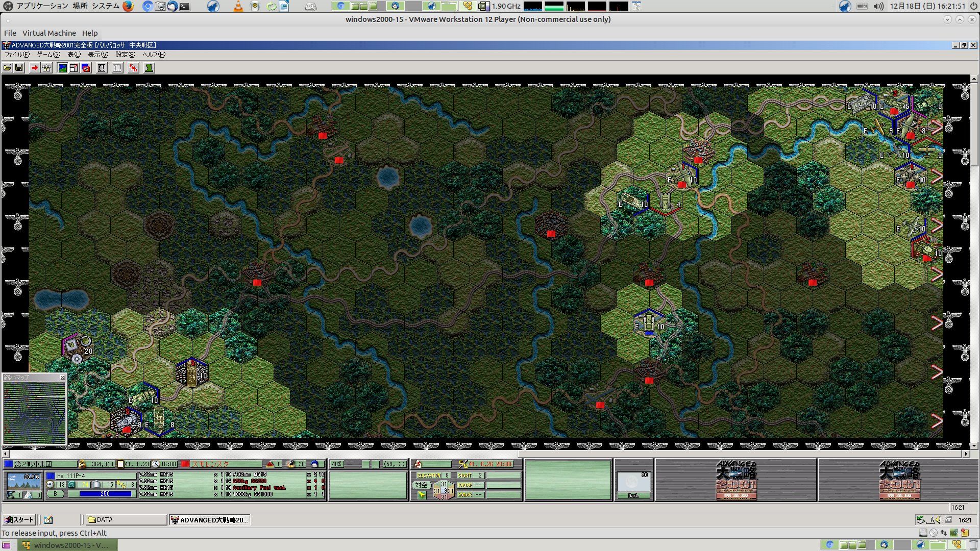Image resolution: width=980 pixels, height=551 pixels.
Task: Select the tank unit marked 4
Action: coord(666,203)
